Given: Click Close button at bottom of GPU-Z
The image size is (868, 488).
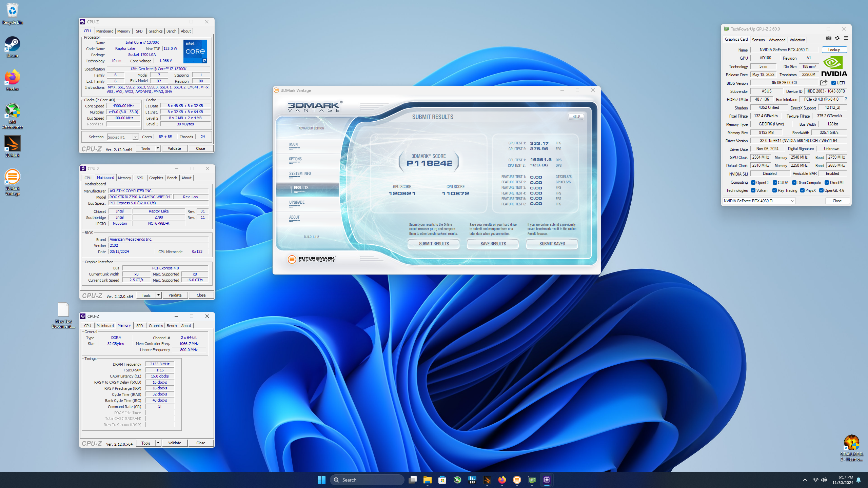Looking at the screenshot, I should click(x=837, y=201).
